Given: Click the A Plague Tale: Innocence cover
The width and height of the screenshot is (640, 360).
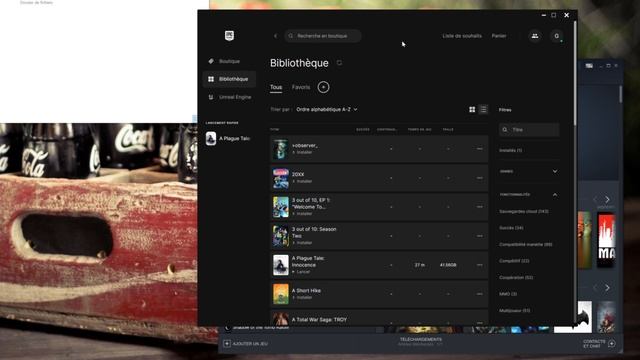Looking at the screenshot, I should click(x=281, y=265).
